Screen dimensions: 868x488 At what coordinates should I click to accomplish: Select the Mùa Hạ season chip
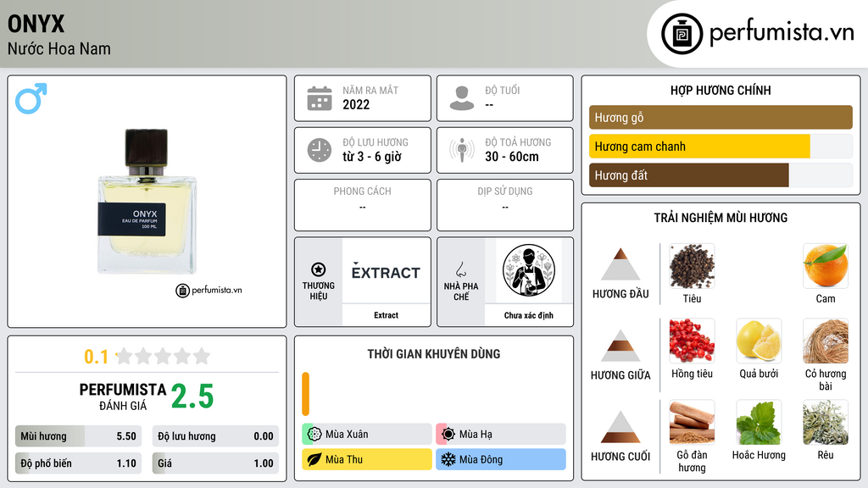501,435
